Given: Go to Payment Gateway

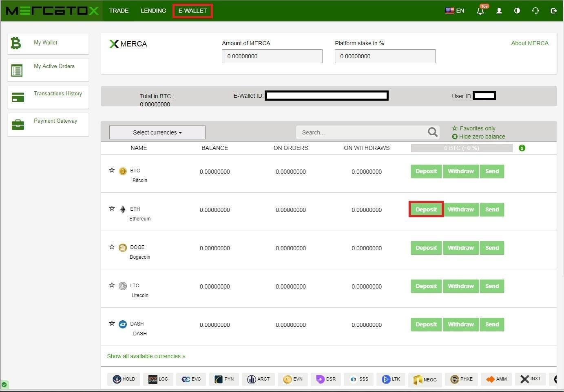Looking at the screenshot, I should [48, 124].
